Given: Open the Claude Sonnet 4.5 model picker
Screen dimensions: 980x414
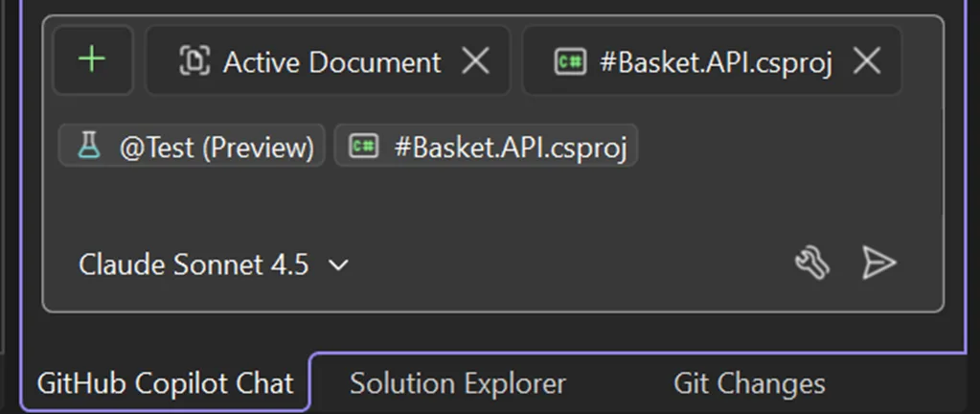Looking at the screenshot, I should [194, 264].
